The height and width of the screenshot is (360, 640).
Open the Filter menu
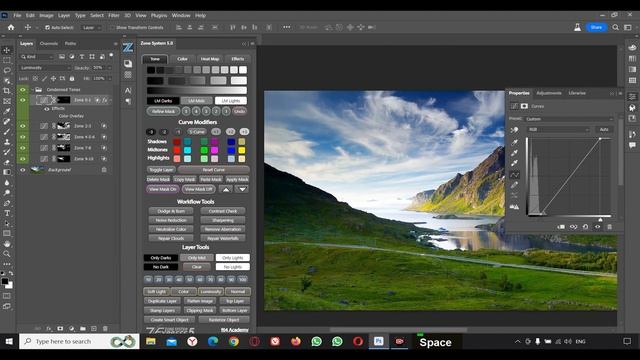(x=114, y=16)
